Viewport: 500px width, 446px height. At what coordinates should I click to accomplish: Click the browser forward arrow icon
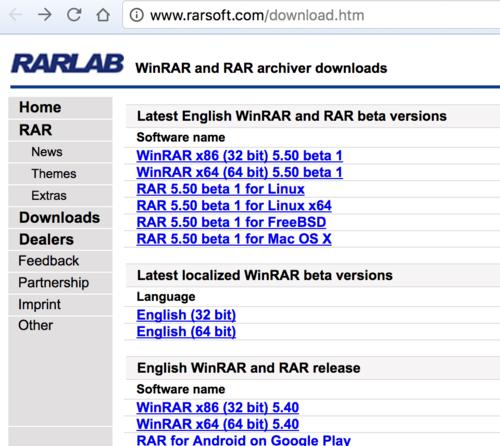44,15
